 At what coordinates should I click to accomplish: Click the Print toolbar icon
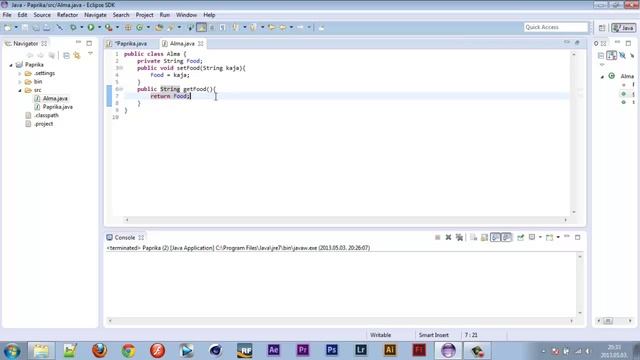coord(47,27)
